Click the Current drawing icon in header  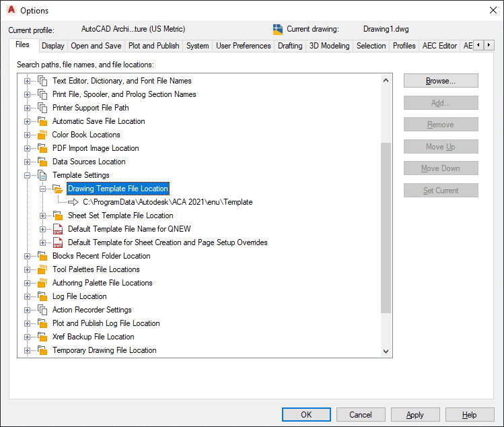278,29
